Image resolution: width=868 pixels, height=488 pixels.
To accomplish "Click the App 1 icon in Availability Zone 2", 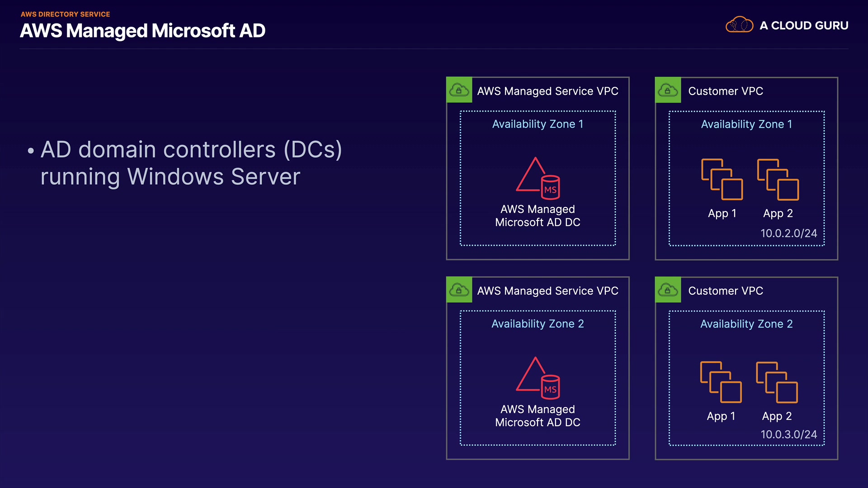I will coord(721,382).
